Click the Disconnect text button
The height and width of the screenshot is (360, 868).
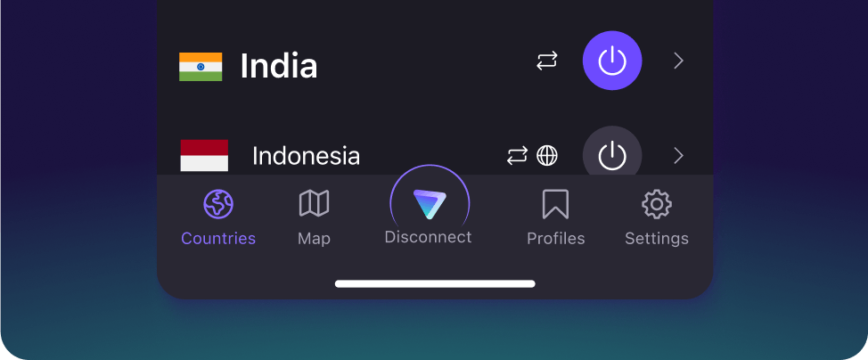click(428, 237)
